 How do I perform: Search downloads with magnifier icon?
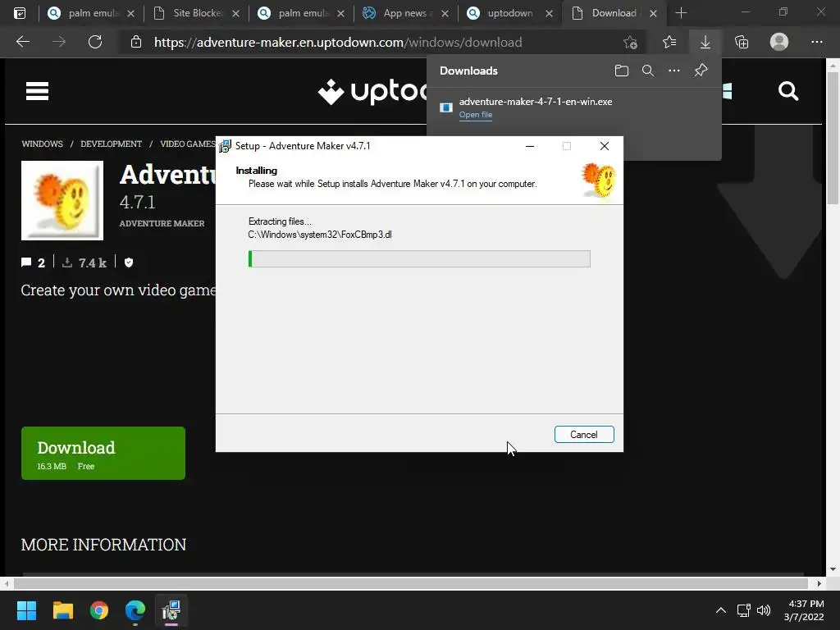pos(648,71)
